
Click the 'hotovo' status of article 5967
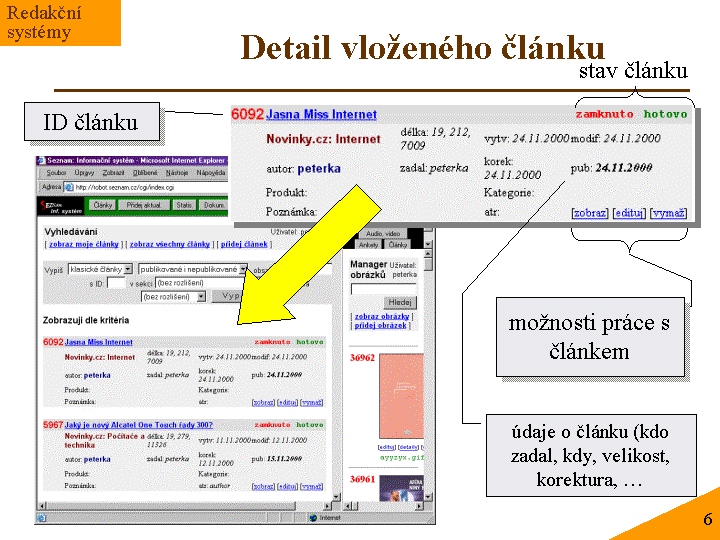(310, 425)
